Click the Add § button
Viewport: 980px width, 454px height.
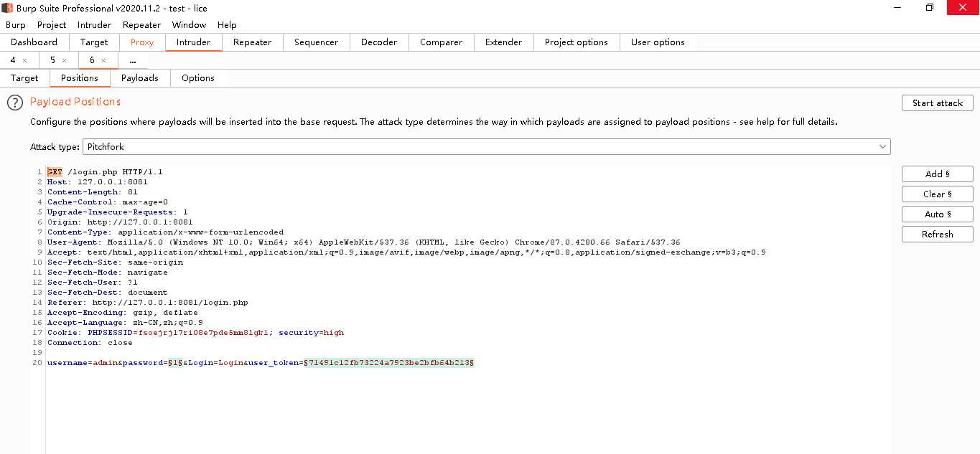pyautogui.click(x=938, y=174)
